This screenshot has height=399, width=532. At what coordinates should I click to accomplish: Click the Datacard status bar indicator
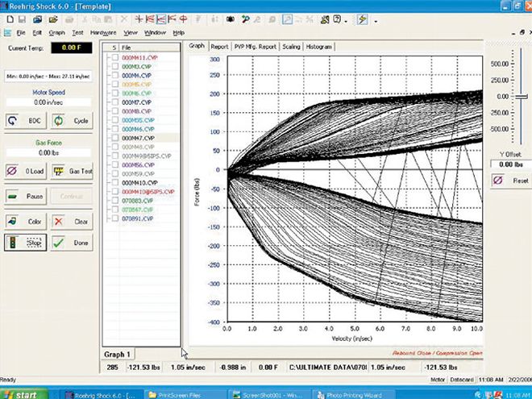click(x=461, y=380)
